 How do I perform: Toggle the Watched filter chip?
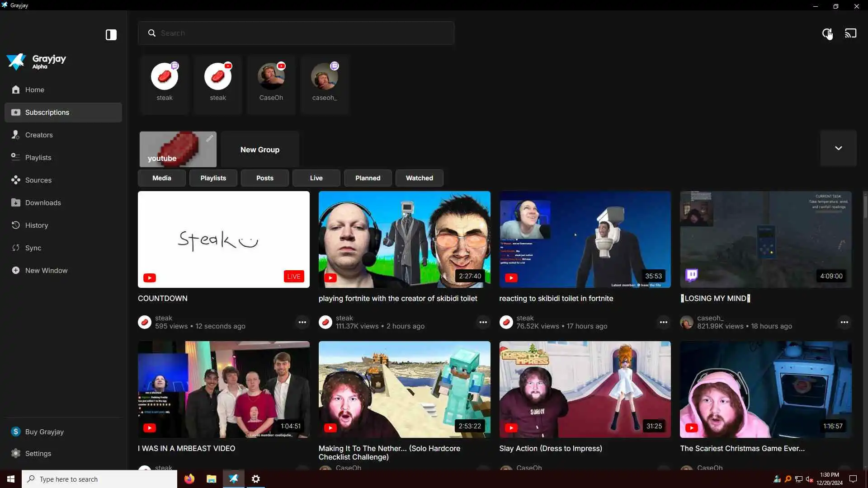pyautogui.click(x=419, y=178)
